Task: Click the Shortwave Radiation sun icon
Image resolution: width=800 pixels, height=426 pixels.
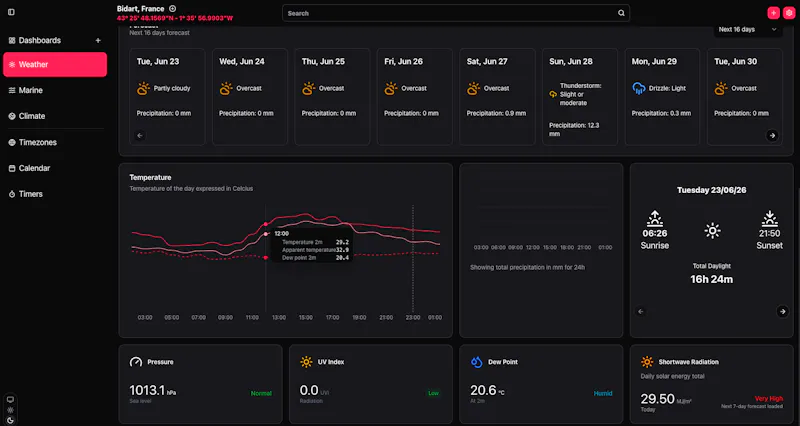Action: coord(647,362)
